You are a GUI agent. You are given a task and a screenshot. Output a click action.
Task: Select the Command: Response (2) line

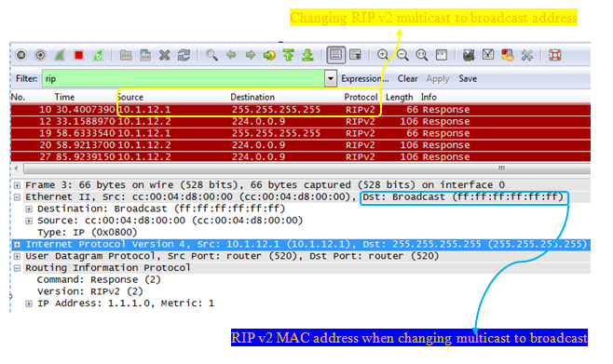coord(99,279)
